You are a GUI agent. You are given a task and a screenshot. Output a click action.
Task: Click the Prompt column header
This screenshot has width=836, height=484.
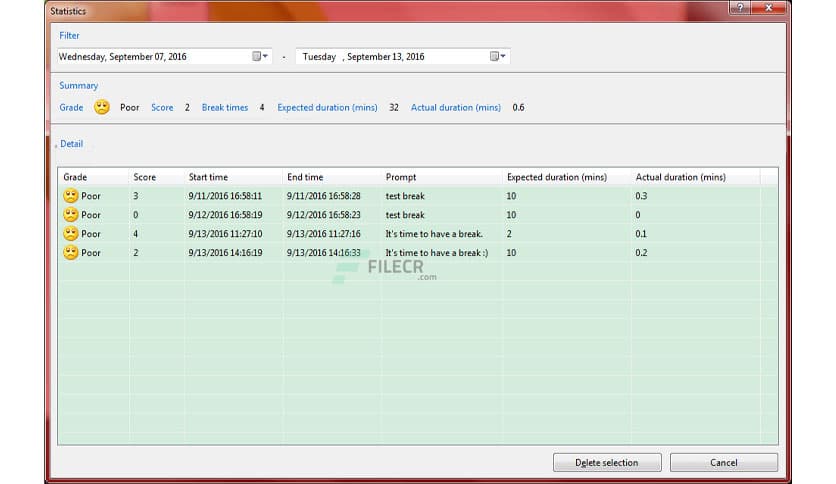(x=401, y=177)
